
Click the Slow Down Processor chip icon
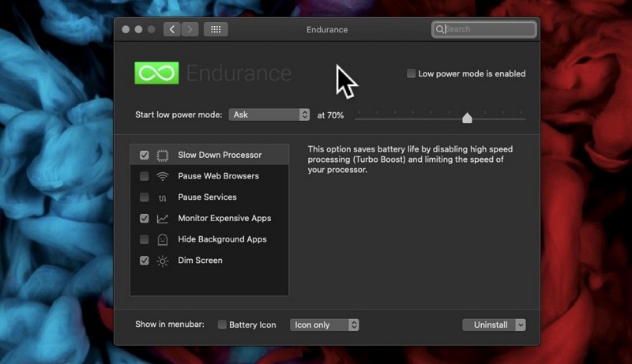(x=163, y=156)
